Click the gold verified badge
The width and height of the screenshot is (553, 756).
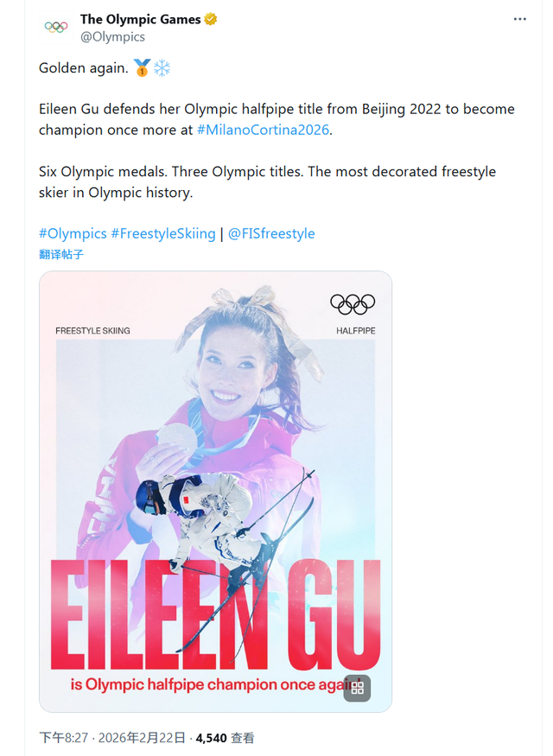coord(212,19)
